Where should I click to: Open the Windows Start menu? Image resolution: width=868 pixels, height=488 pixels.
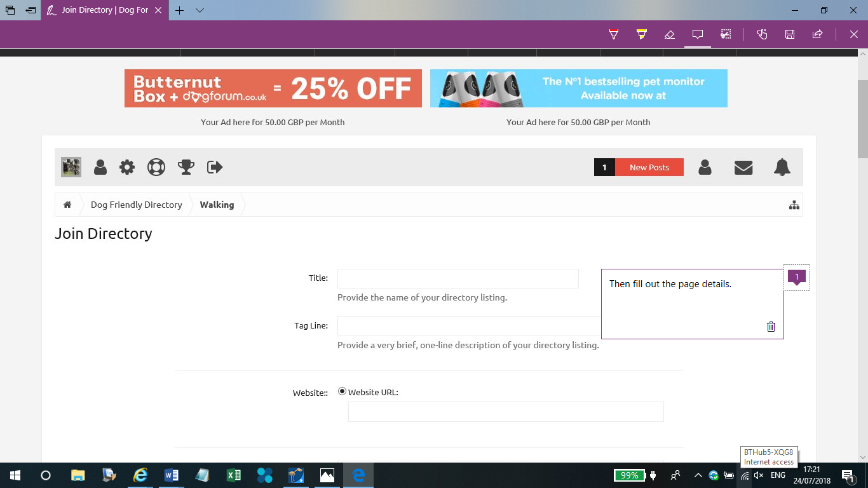pyautogui.click(x=15, y=475)
